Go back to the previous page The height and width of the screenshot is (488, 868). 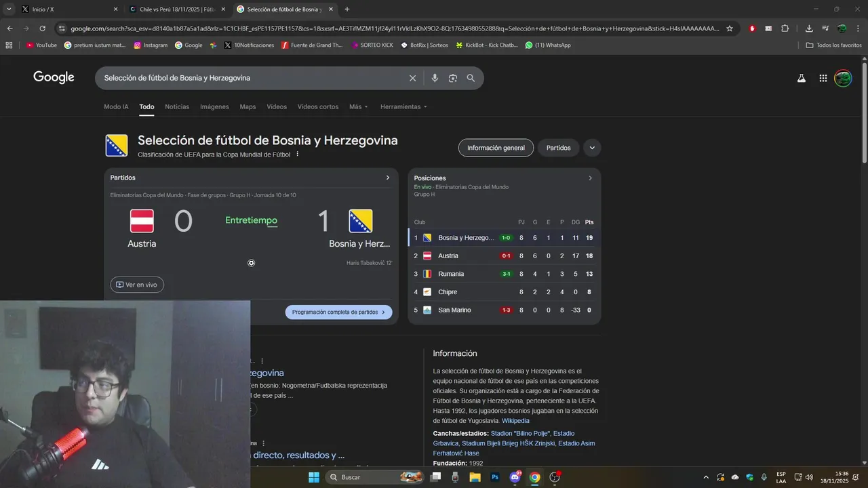point(9,28)
